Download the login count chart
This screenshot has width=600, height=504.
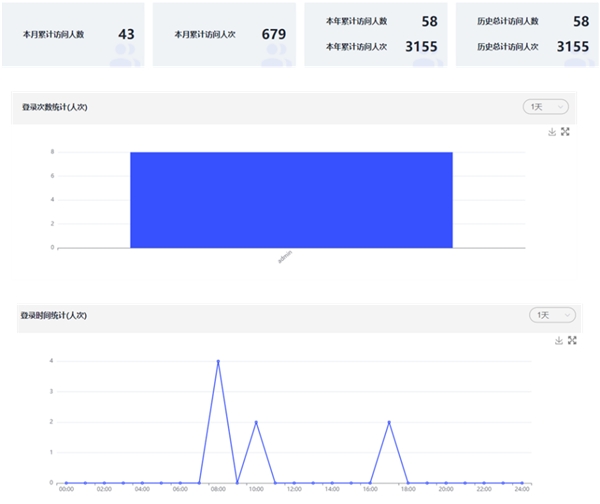(x=552, y=132)
